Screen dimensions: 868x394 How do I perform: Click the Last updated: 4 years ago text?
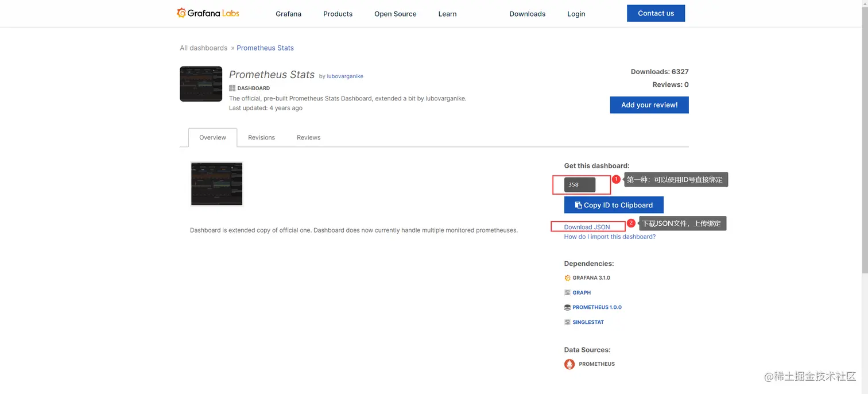(x=266, y=108)
